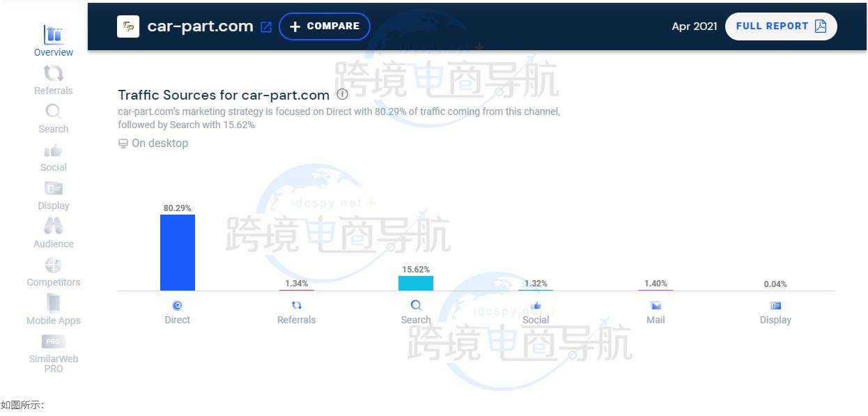
Task: Click the external link icon beside car-part.com
Action: 265,27
